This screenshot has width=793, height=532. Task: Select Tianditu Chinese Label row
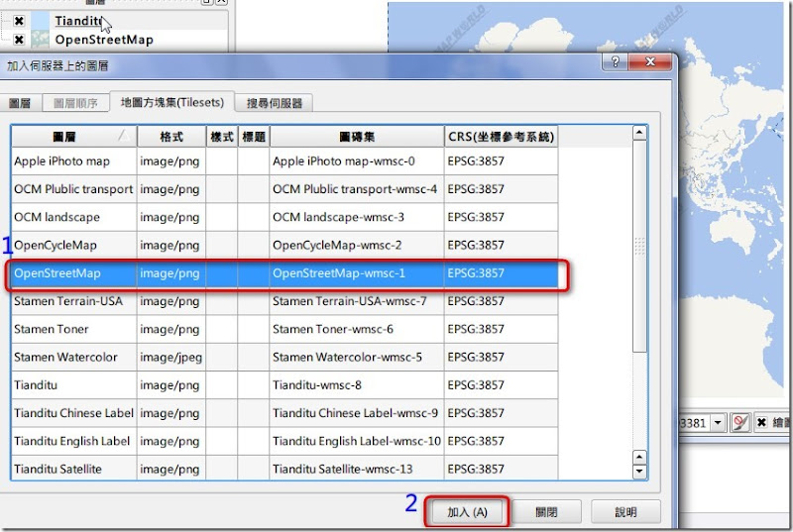284,413
